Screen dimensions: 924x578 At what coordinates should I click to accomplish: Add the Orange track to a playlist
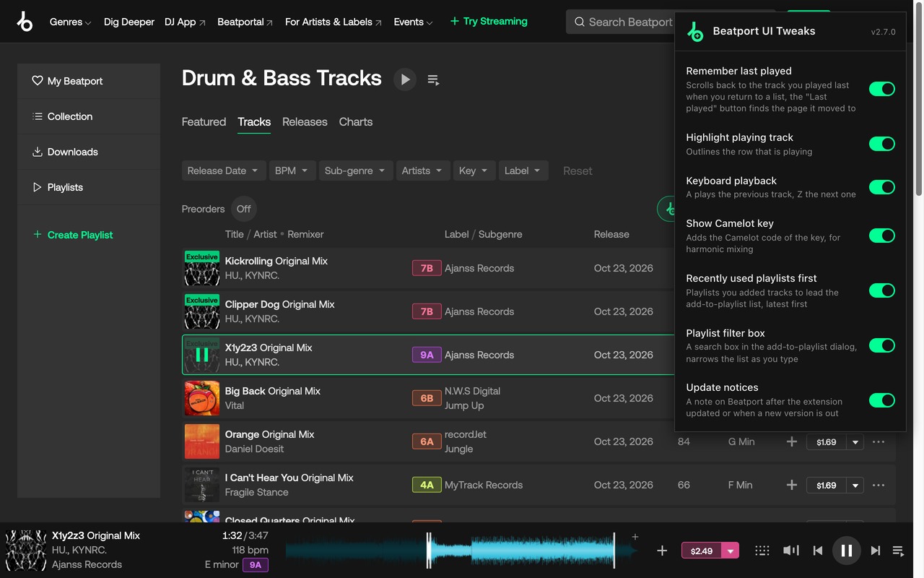pos(792,441)
